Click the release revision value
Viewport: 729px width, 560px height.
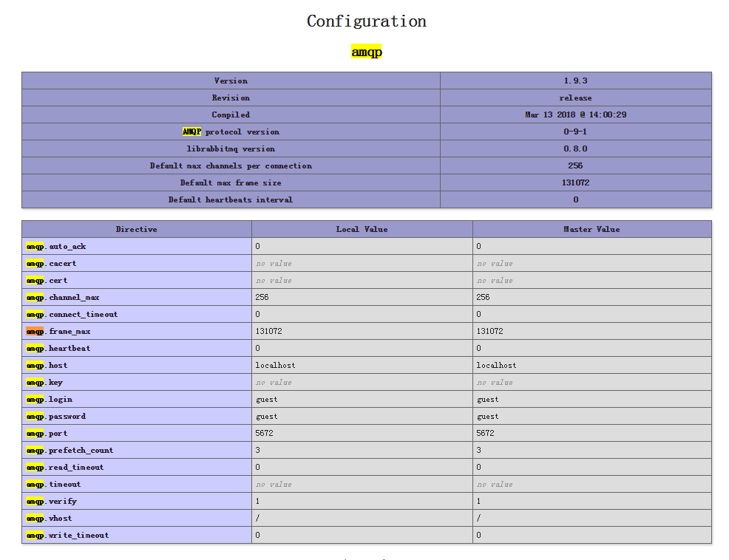pos(575,98)
